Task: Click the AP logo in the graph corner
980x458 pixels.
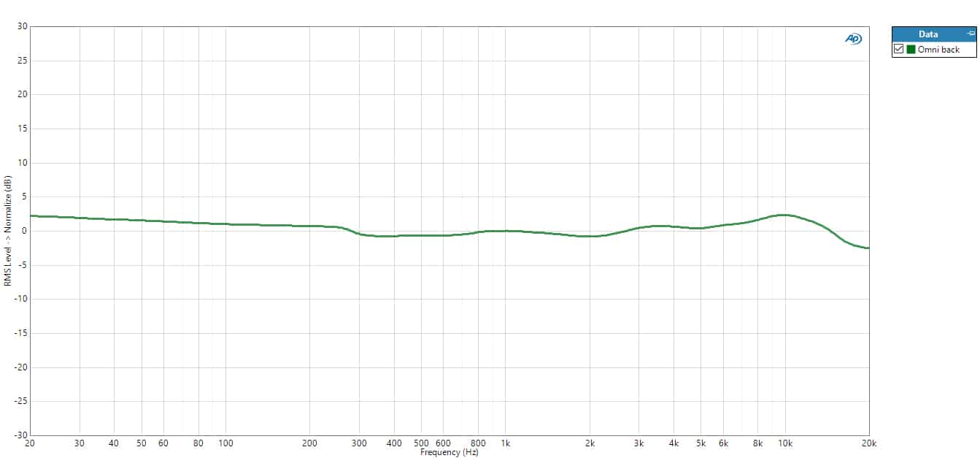Action: point(852,39)
